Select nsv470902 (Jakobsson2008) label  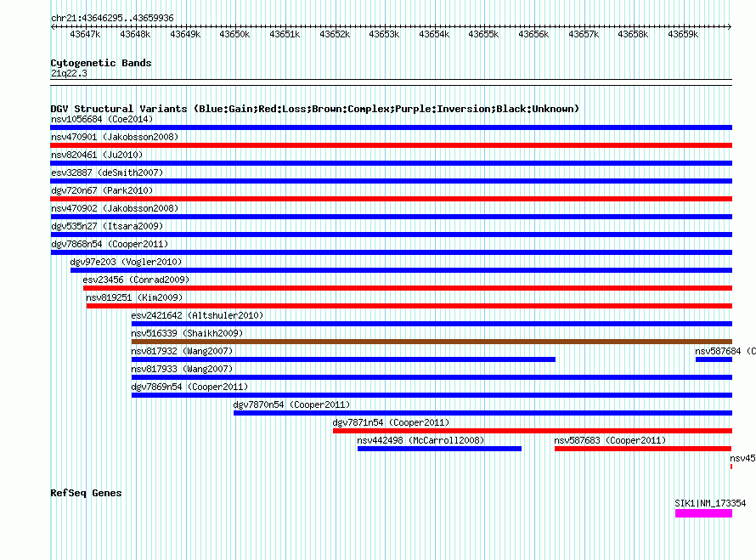click(x=115, y=208)
